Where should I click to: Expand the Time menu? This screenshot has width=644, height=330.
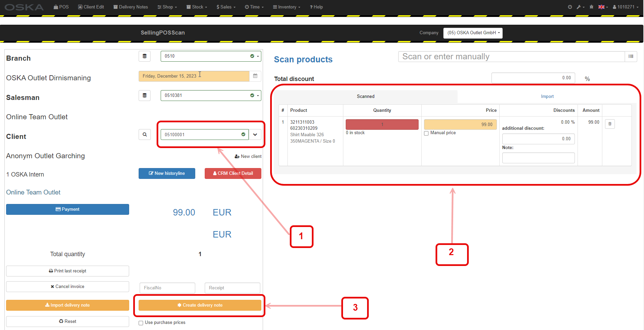[x=254, y=7]
